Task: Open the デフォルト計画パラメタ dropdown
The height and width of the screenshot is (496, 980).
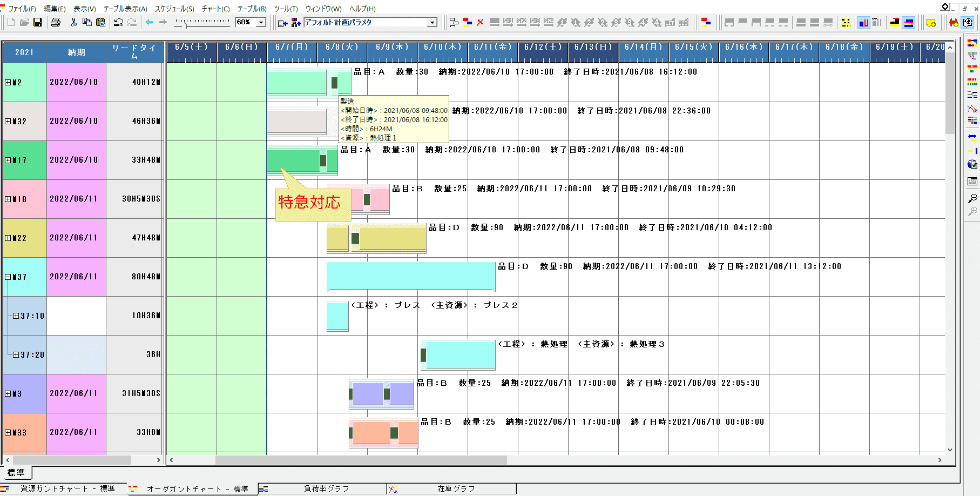Action: [432, 23]
